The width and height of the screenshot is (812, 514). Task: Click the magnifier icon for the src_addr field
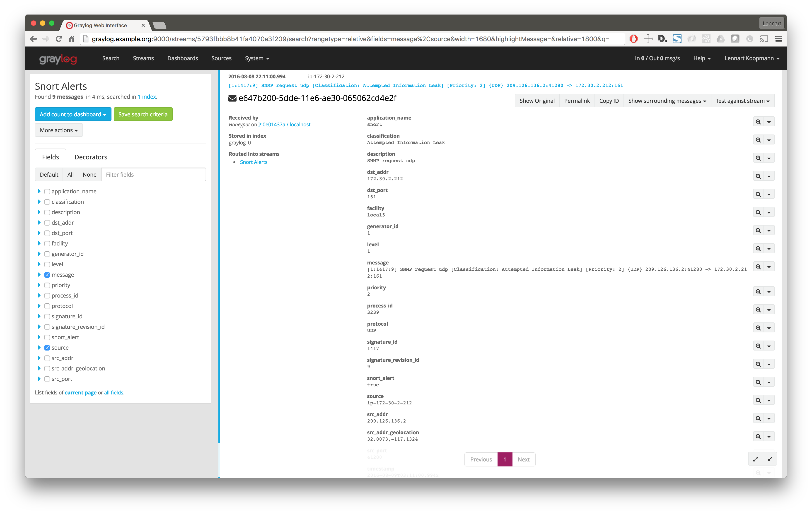tap(758, 418)
